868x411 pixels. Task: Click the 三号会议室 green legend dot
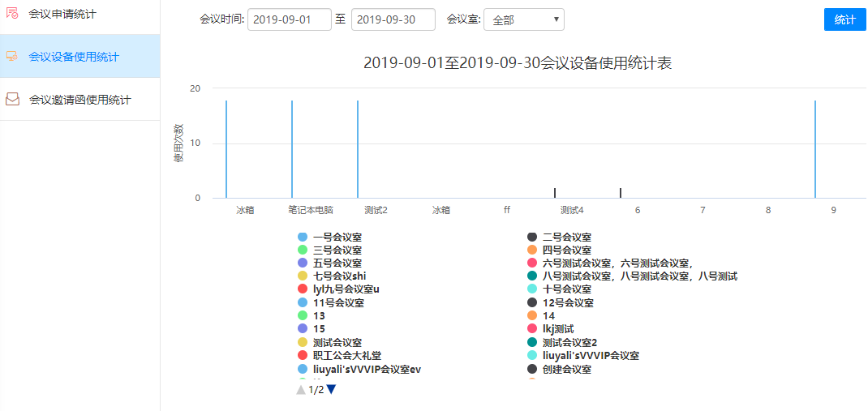click(x=303, y=250)
